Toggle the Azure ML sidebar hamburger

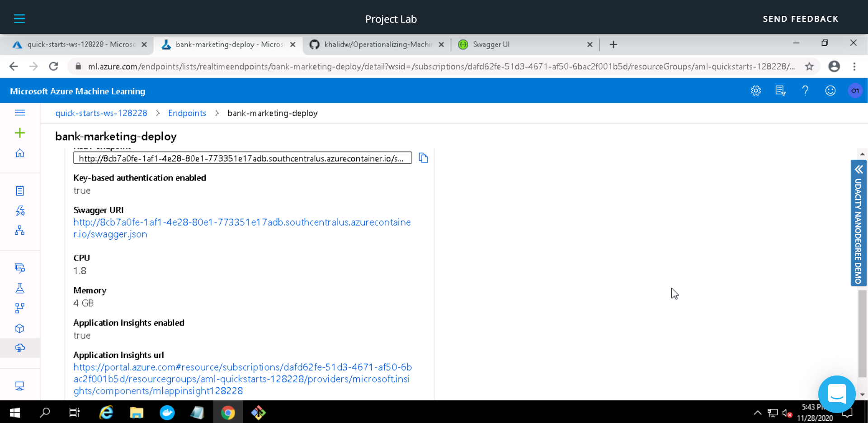(20, 113)
